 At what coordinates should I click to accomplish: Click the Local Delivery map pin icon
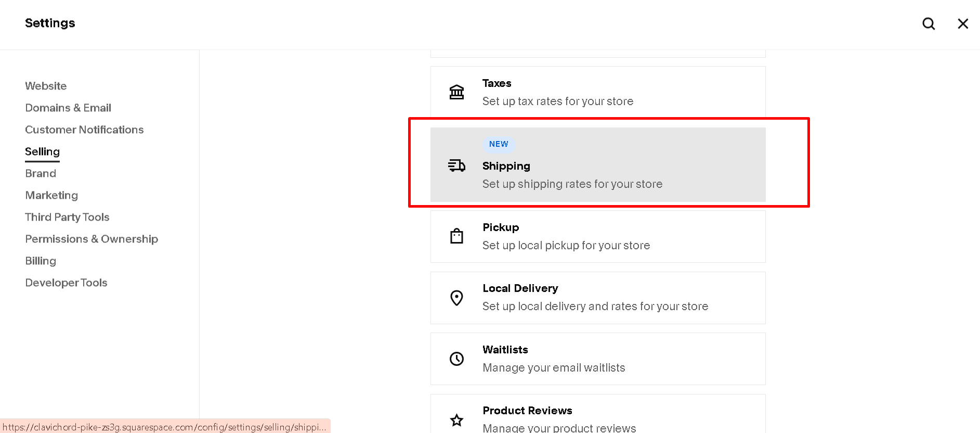click(456, 298)
